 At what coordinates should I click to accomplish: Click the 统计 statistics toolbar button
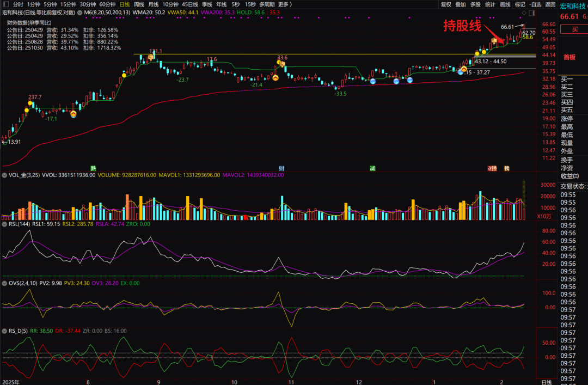coord(490,4)
